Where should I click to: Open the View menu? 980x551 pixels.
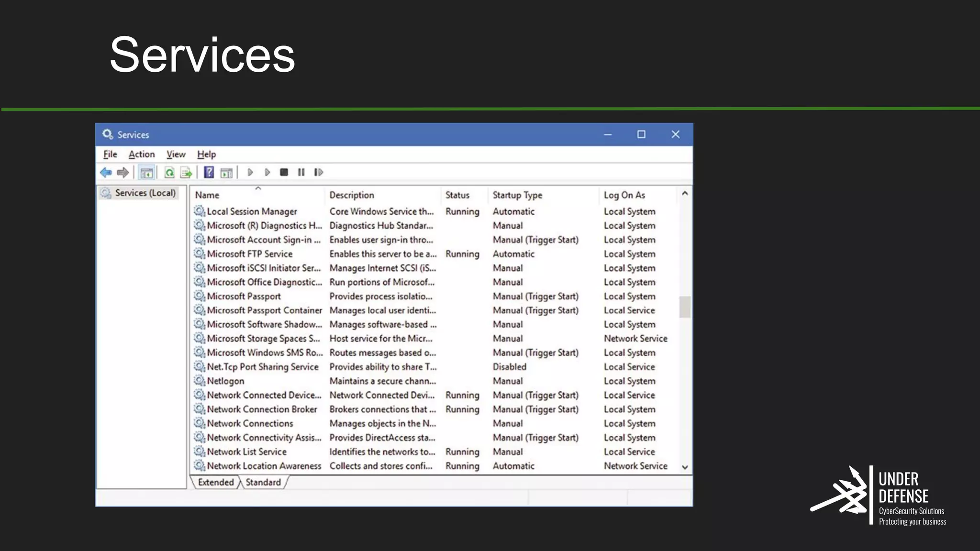(x=176, y=154)
